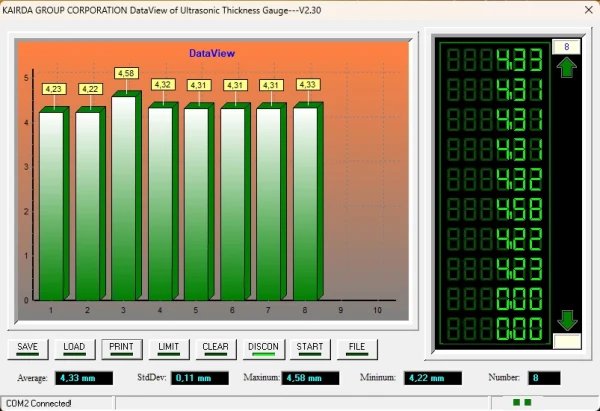
Task: Click the 4,58 label above bar 3
Action: click(x=126, y=73)
